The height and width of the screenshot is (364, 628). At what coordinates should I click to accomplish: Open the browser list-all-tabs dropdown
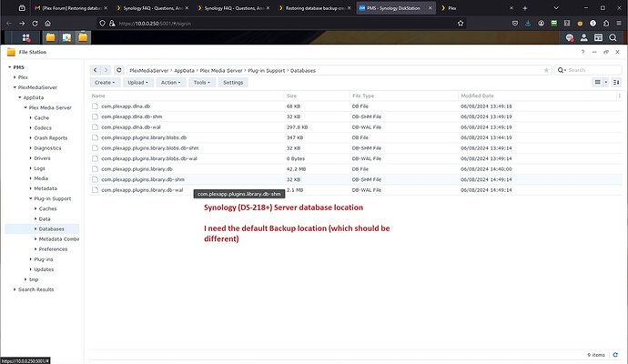tap(556, 8)
